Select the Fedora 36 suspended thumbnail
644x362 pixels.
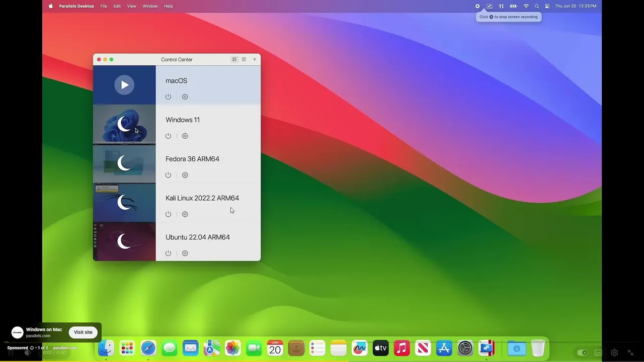[124, 163]
